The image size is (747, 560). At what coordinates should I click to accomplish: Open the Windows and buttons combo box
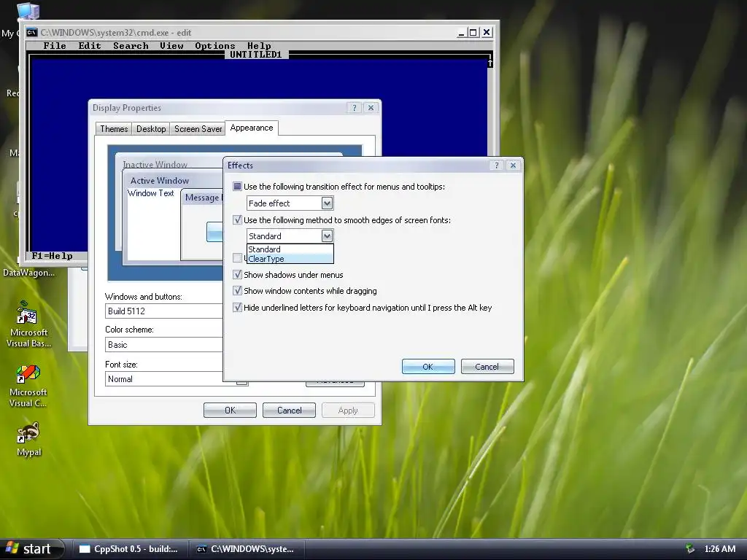(163, 311)
